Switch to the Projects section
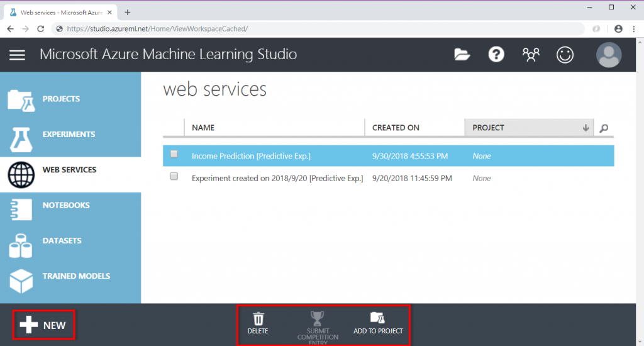Image resolution: width=644 pixels, height=346 pixels. pyautogui.click(x=61, y=99)
